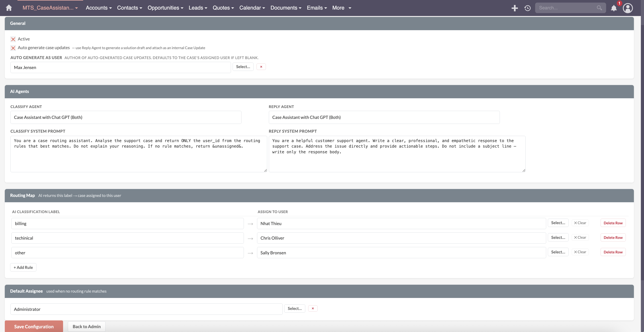Clear Max Jensen with the red X icon
This screenshot has width=644, height=332.
click(x=261, y=67)
